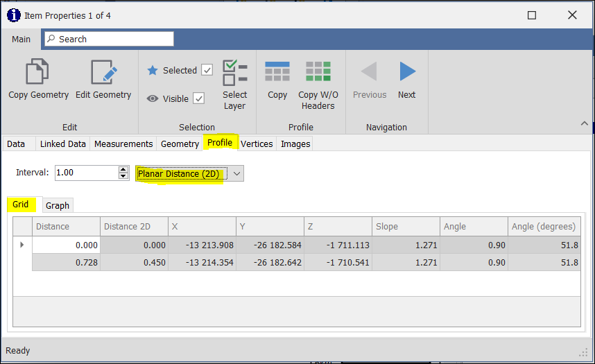Switch to the Graph view tab
This screenshot has height=364, width=595.
(58, 205)
